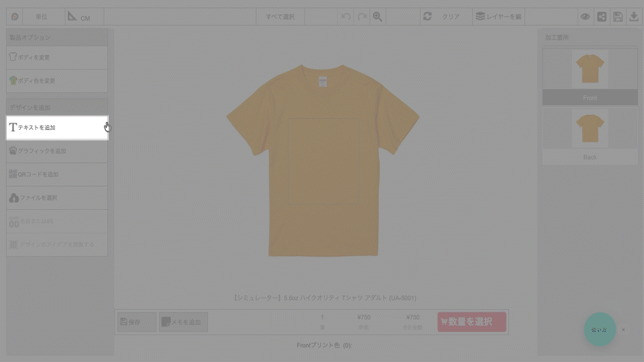Click テキストを追加 to add text
The image size is (644, 362).
pos(57,127)
